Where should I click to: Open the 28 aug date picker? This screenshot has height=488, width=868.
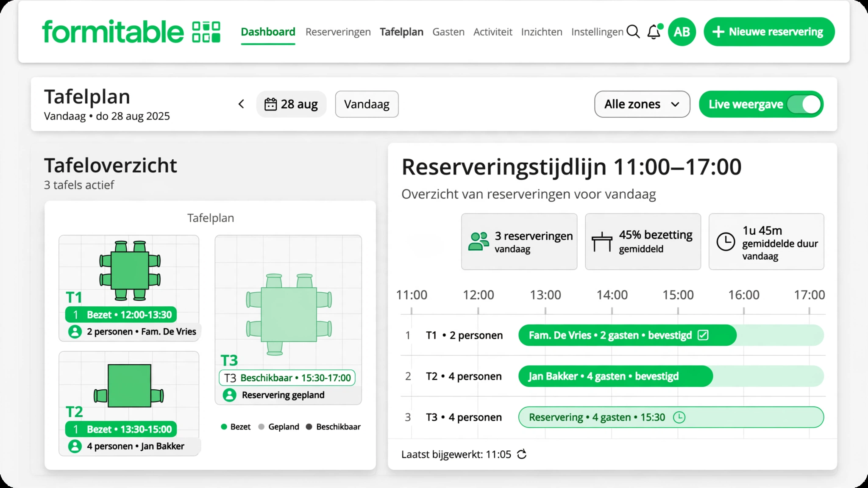click(291, 104)
